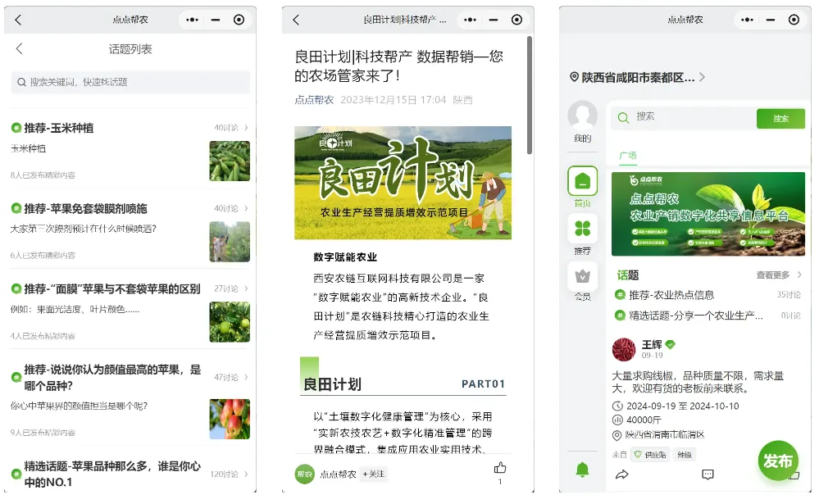Open comments with the chat bubble icon
819x504 pixels.
pos(708,474)
